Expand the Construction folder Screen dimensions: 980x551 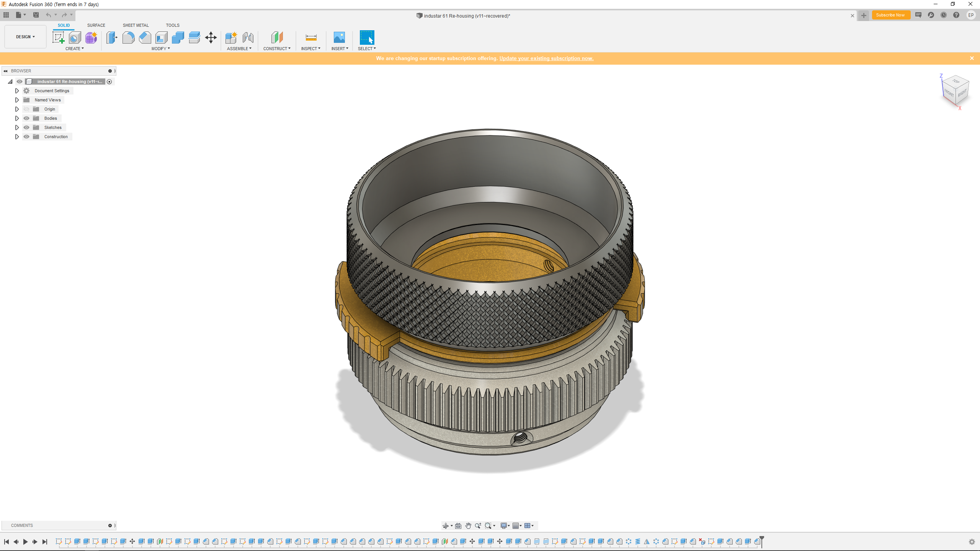(x=17, y=137)
